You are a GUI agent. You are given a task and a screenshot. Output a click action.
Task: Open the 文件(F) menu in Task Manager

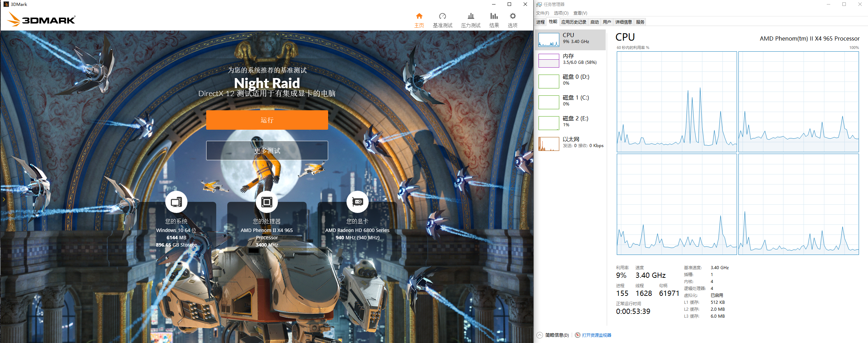coord(542,13)
